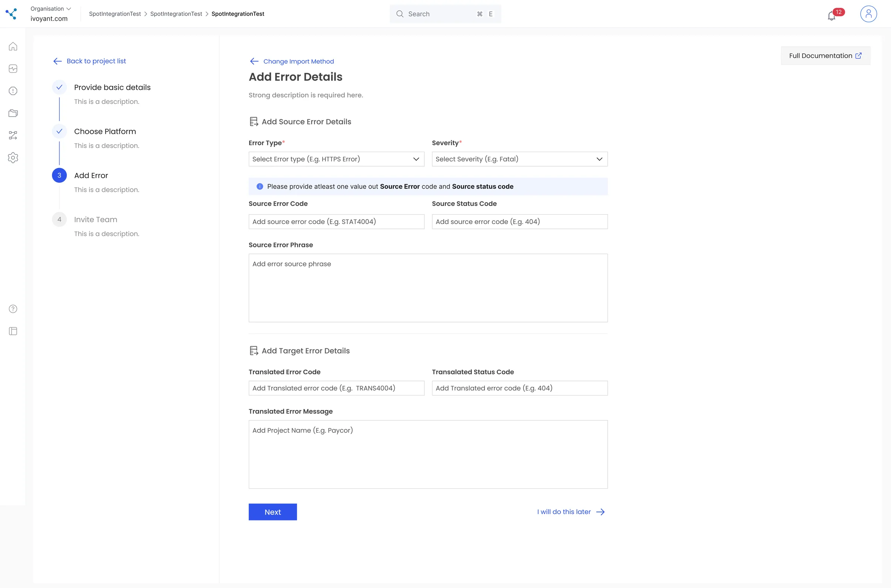Open the Severity dropdown
891x588 pixels.
520,159
